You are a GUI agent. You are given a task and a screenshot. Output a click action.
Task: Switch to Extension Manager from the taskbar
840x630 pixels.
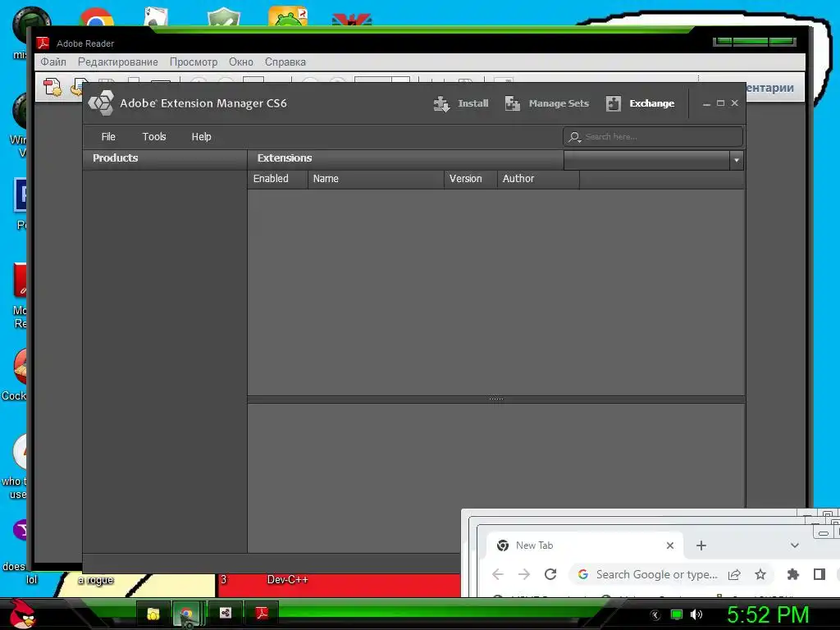point(226,613)
